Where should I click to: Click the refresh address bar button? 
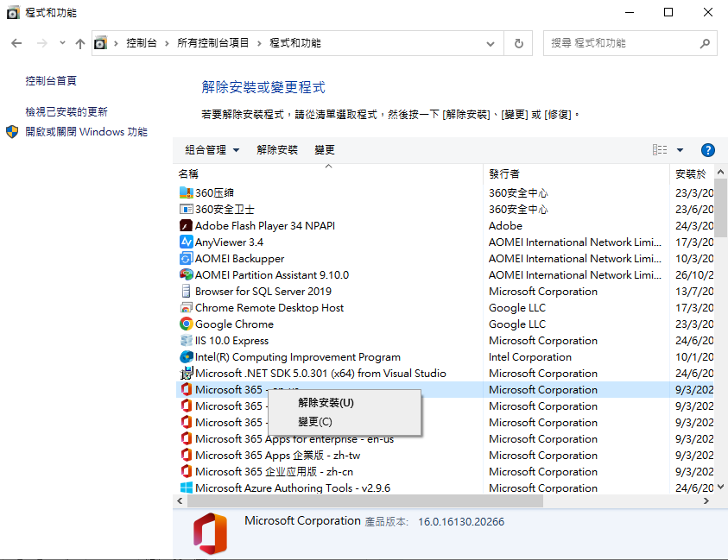click(519, 43)
